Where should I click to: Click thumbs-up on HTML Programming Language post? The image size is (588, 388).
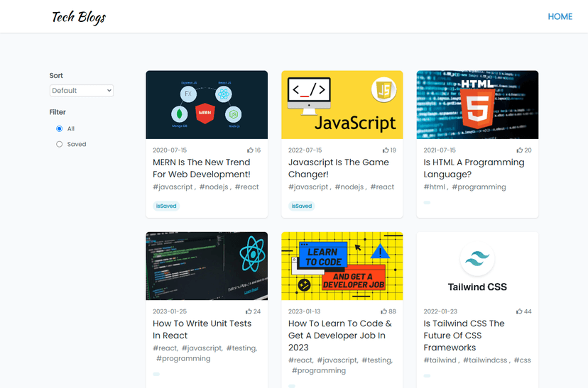[x=519, y=150]
